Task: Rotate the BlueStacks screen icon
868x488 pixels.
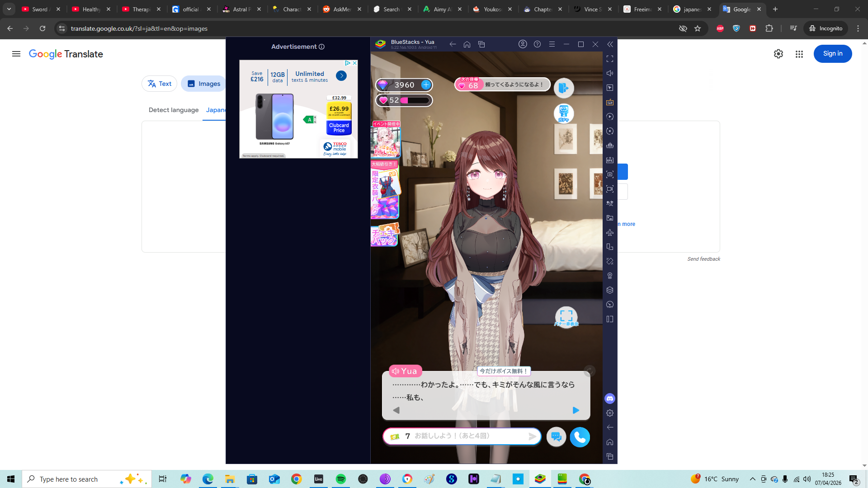Action: pyautogui.click(x=610, y=247)
